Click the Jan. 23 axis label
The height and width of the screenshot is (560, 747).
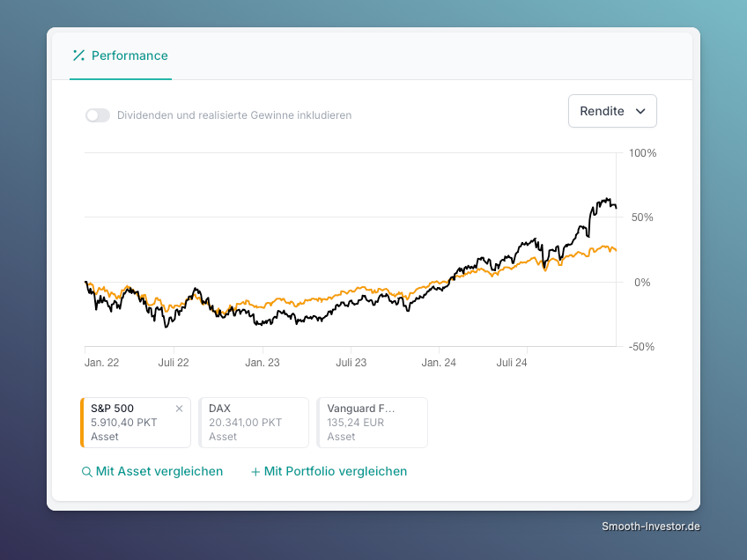pyautogui.click(x=262, y=363)
